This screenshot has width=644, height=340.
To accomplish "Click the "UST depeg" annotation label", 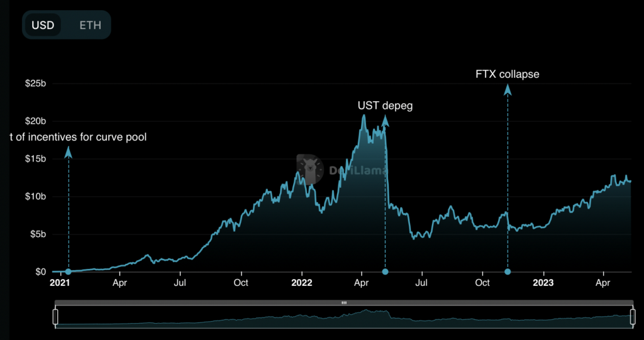I will (385, 106).
